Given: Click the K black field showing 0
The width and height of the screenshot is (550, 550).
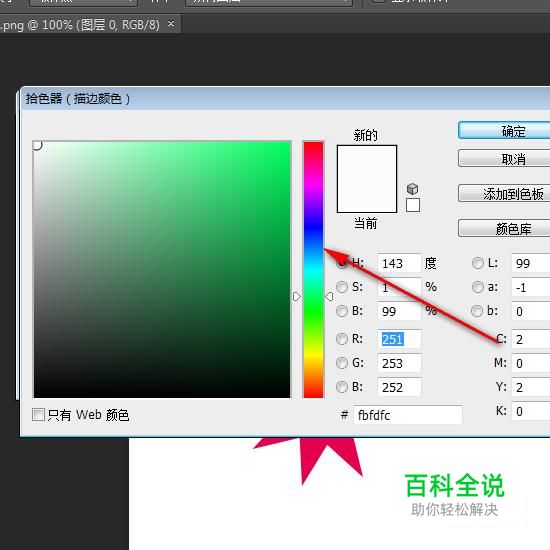Looking at the screenshot, I should tap(531, 411).
